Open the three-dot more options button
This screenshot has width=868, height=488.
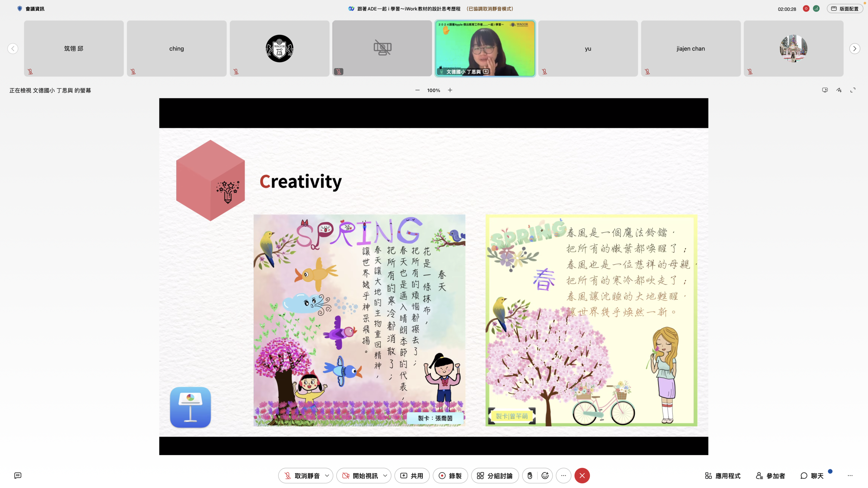tap(564, 475)
